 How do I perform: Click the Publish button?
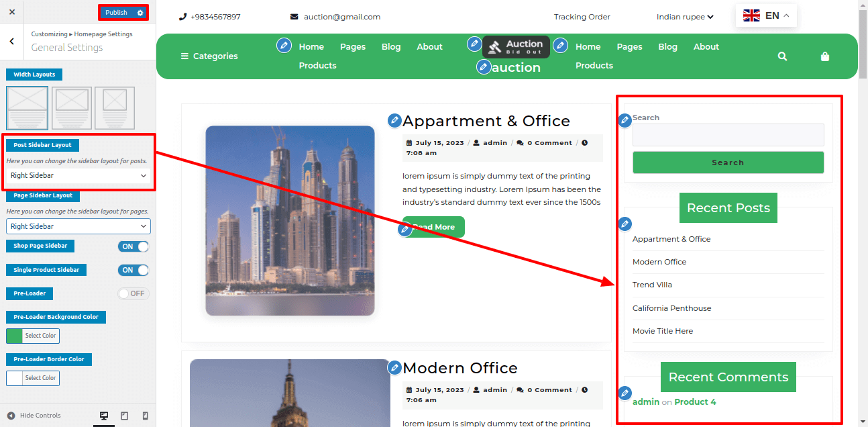tap(116, 13)
